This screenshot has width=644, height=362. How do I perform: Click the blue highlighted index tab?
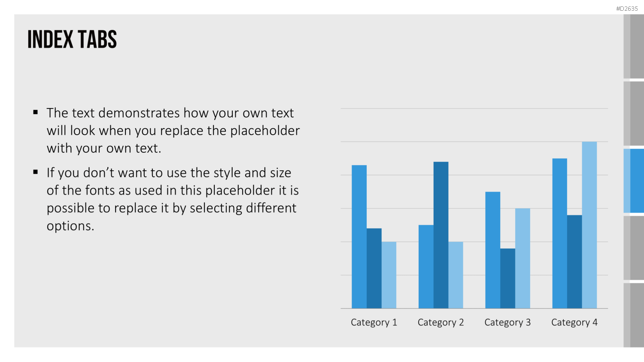point(634,181)
